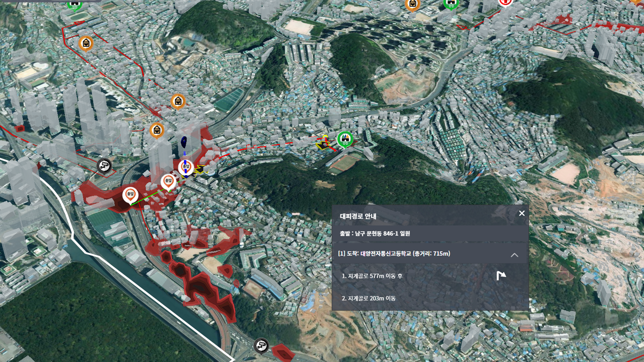Click the 출발 : 남구 문현동 846-1 일원 row

pos(375,234)
